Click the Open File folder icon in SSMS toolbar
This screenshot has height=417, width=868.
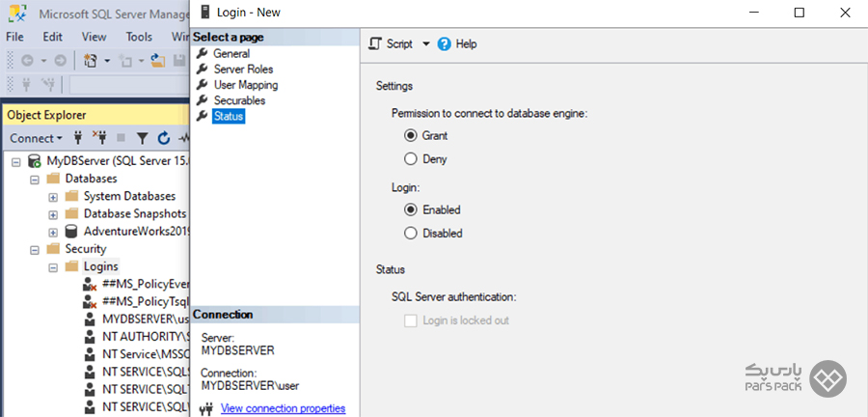pyautogui.click(x=158, y=61)
